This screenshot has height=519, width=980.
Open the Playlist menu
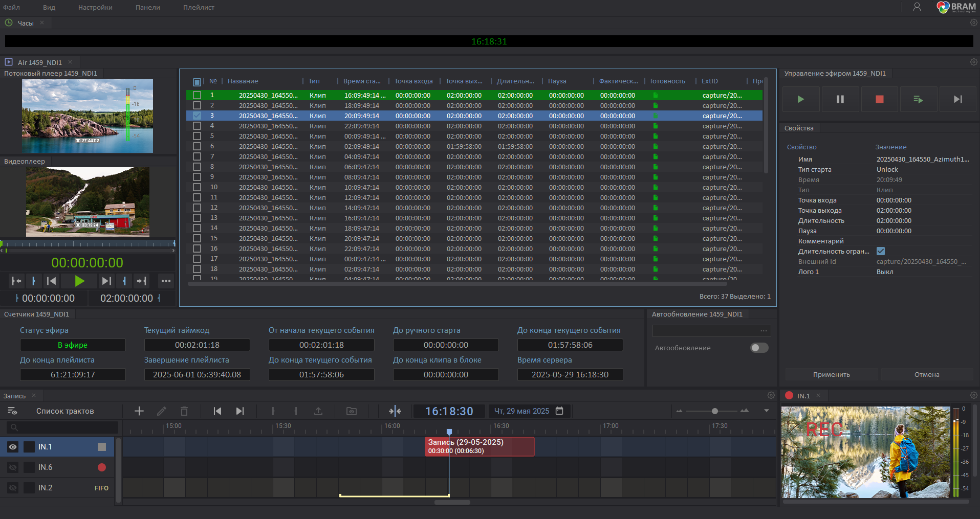199,7
